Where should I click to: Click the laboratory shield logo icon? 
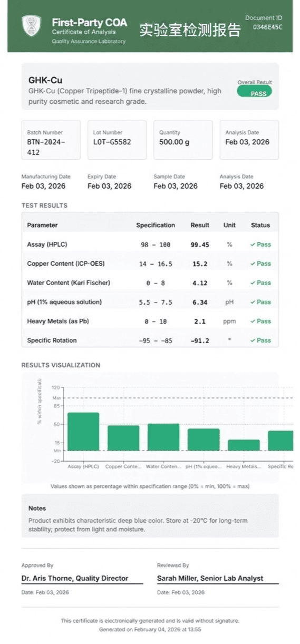pyautogui.click(x=31, y=26)
